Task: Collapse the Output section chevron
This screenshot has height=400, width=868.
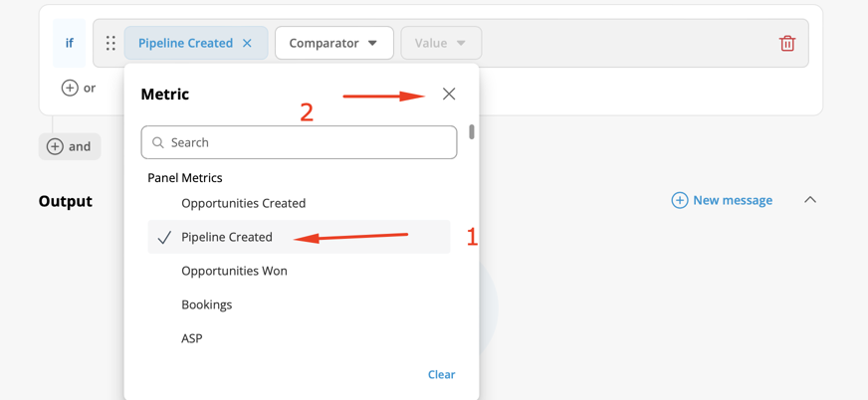Action: (x=810, y=200)
